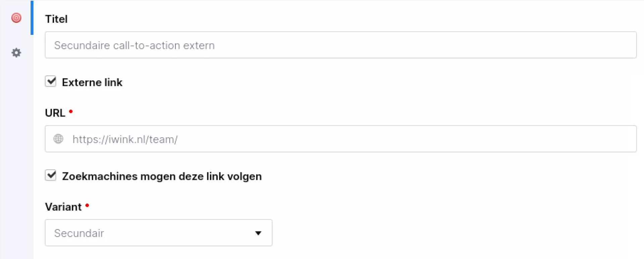
Task: Open the gear settings tab in sidebar
Action: click(16, 53)
